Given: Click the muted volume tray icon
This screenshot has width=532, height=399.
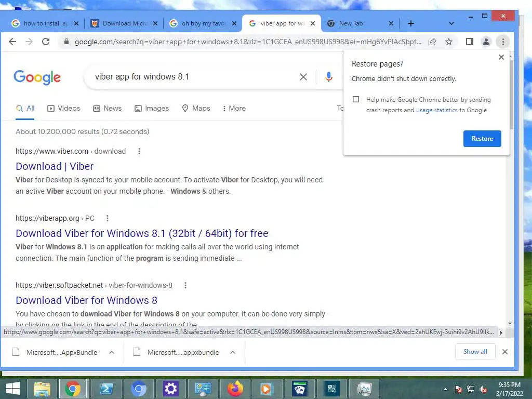Looking at the screenshot, I should pos(483,389).
